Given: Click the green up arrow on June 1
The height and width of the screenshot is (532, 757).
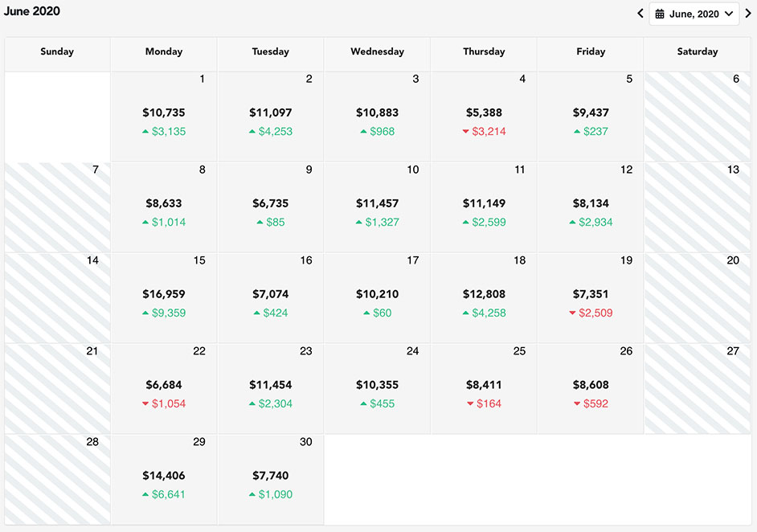Looking at the screenshot, I should click(145, 132).
